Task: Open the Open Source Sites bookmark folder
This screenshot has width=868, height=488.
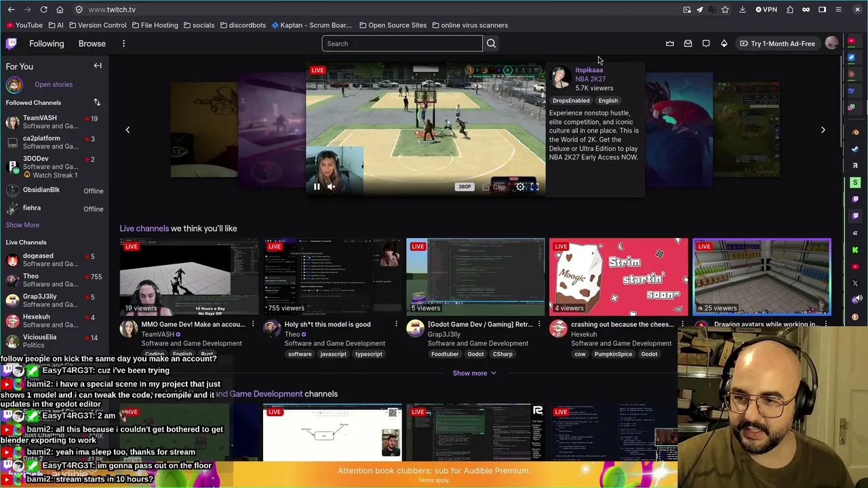Action: (x=393, y=25)
